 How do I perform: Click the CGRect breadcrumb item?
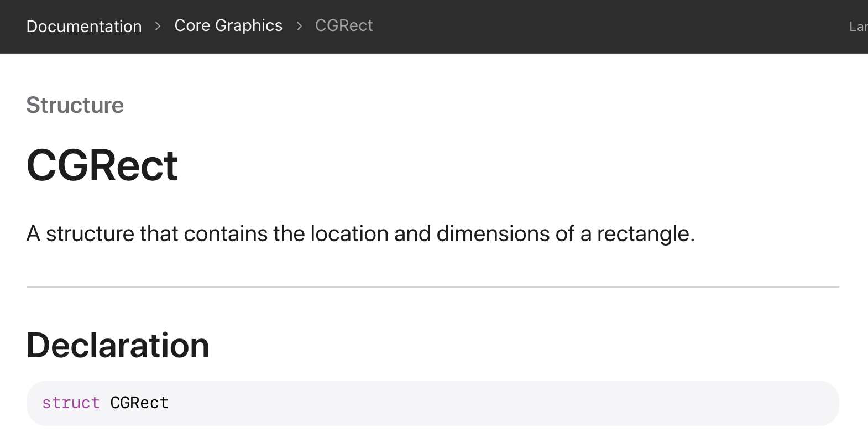pyautogui.click(x=344, y=25)
